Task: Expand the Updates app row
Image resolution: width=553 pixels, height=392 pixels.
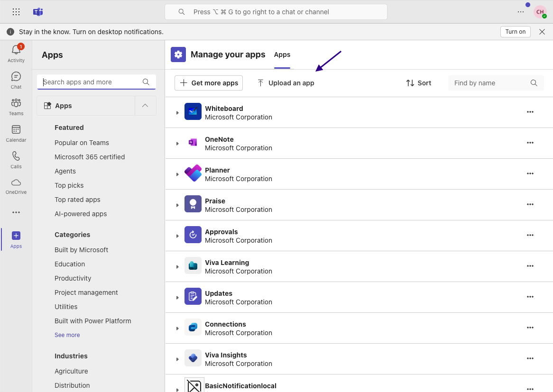Action: tap(177, 298)
